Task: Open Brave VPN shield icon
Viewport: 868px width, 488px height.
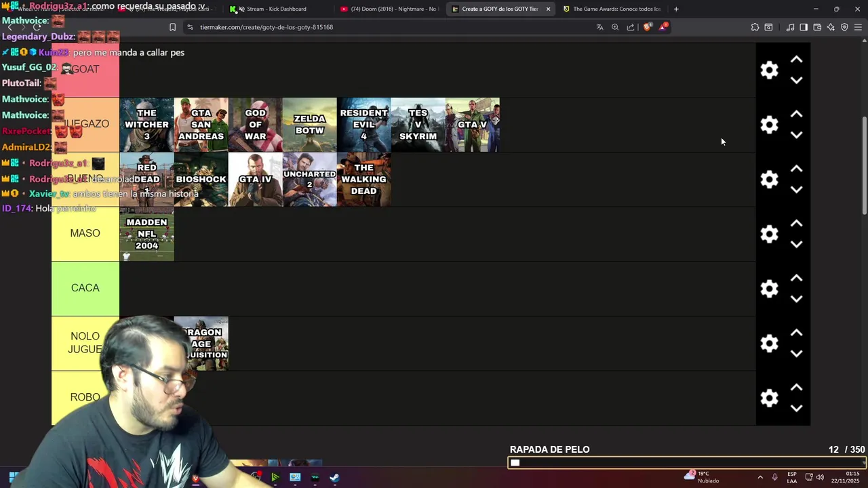Action: tap(844, 27)
